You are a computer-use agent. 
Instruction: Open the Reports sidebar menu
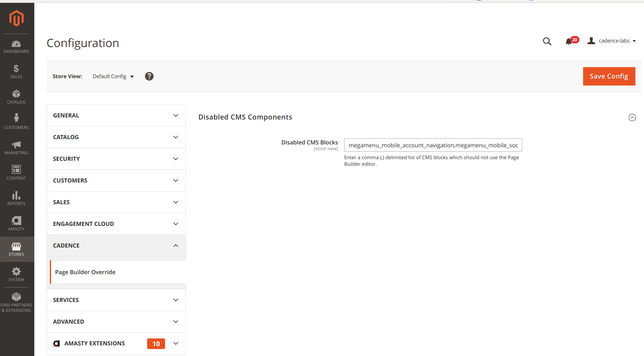tap(16, 198)
